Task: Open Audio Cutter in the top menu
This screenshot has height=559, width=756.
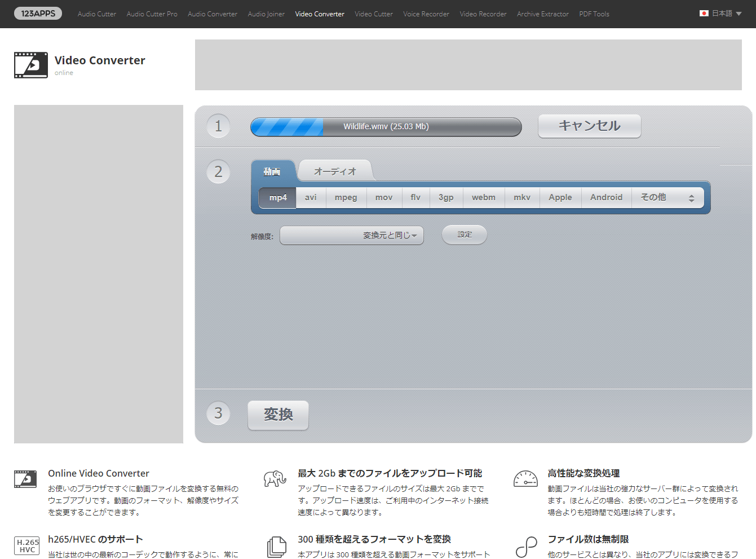Action: [97, 14]
